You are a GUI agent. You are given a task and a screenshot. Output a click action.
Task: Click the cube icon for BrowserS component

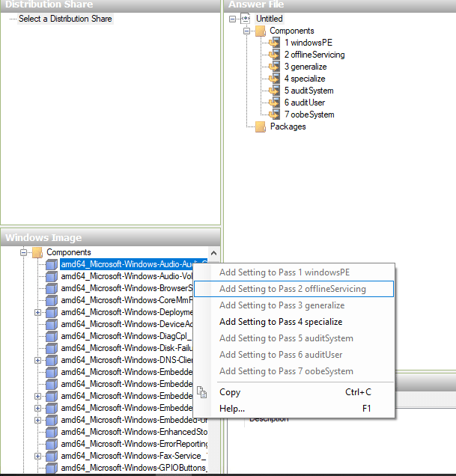click(52, 288)
